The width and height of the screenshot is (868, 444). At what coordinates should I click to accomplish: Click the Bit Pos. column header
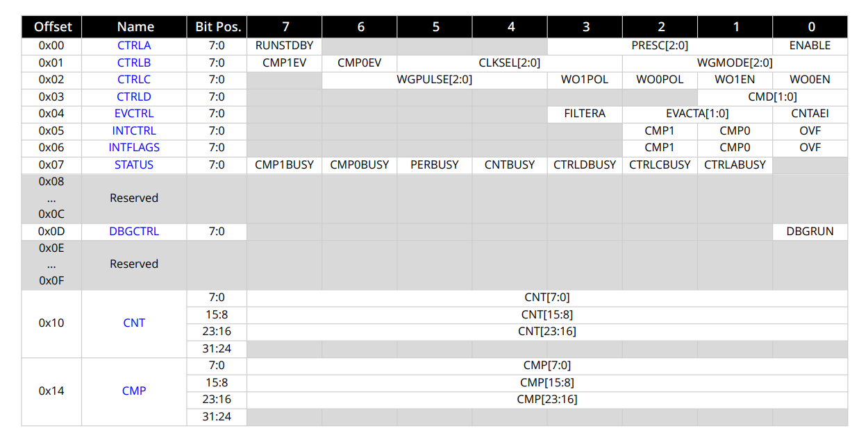click(x=217, y=26)
